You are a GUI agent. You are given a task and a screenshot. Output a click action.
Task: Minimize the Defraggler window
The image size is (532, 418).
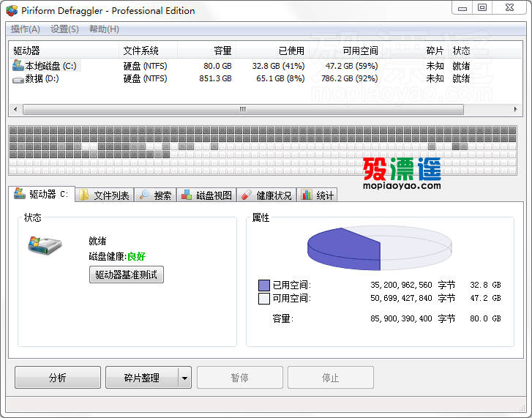(462, 8)
